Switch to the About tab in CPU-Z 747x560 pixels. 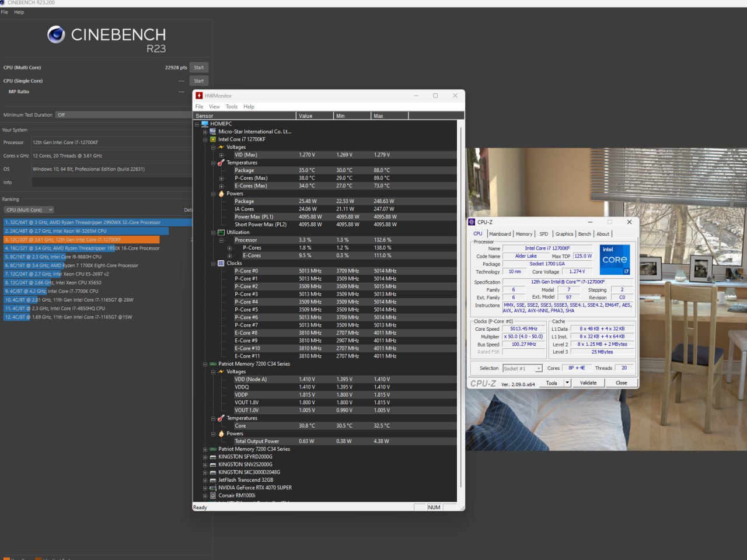coord(603,234)
